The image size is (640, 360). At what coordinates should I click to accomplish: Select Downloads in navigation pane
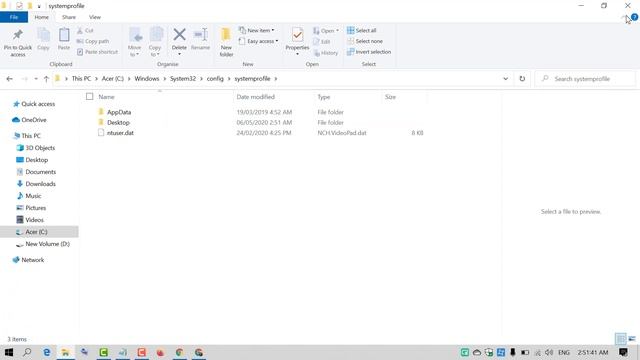tap(40, 184)
